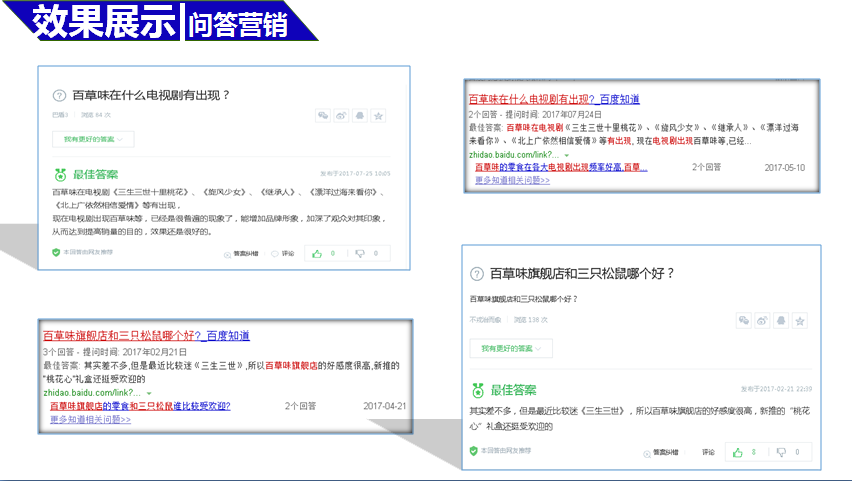Click date 2017-04-21 in search result
This screenshot has height=481, width=852.
(385, 406)
